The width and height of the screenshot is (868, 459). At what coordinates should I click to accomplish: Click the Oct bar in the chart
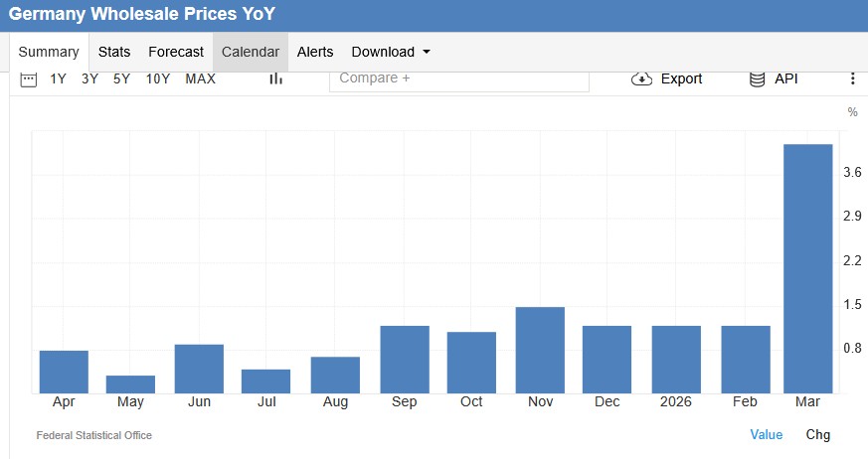pyautogui.click(x=471, y=363)
